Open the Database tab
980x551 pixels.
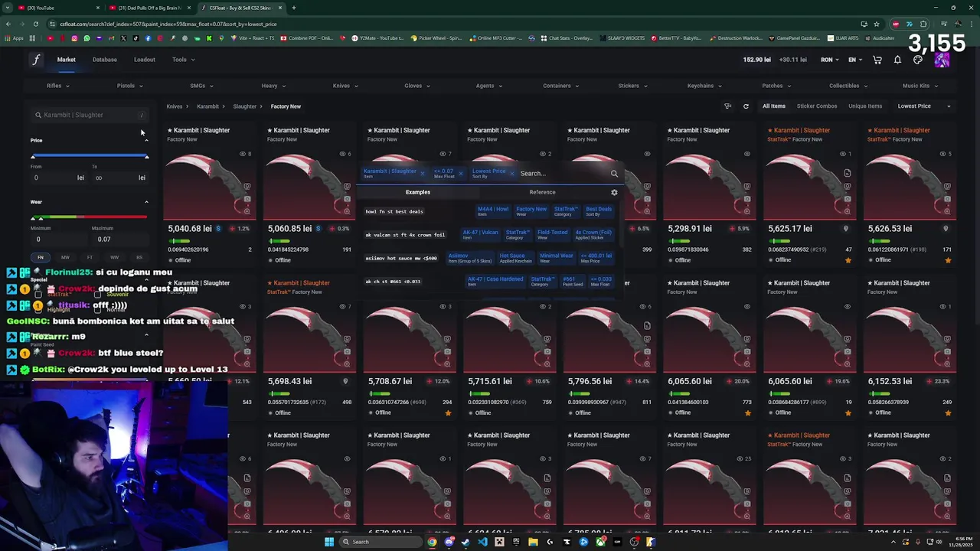105,60
